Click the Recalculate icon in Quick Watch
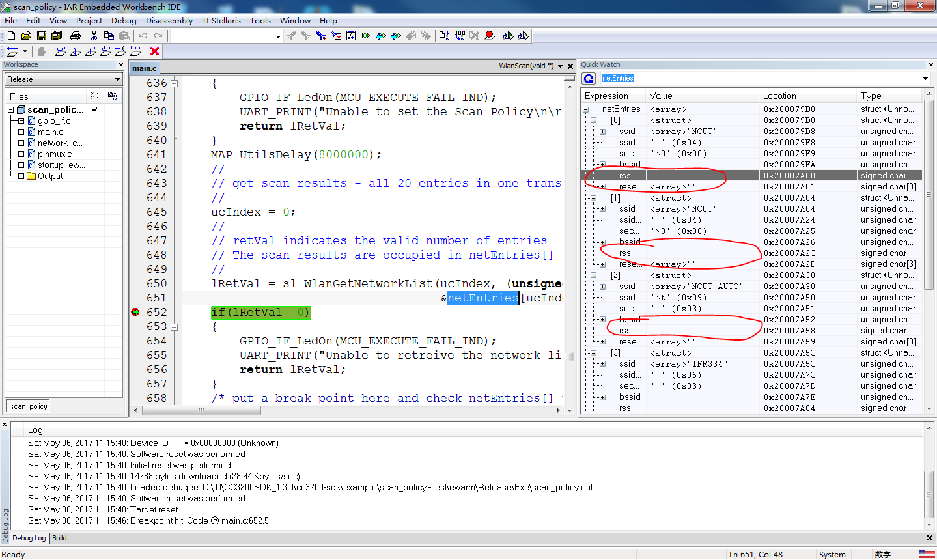The width and height of the screenshot is (937, 560). point(589,79)
